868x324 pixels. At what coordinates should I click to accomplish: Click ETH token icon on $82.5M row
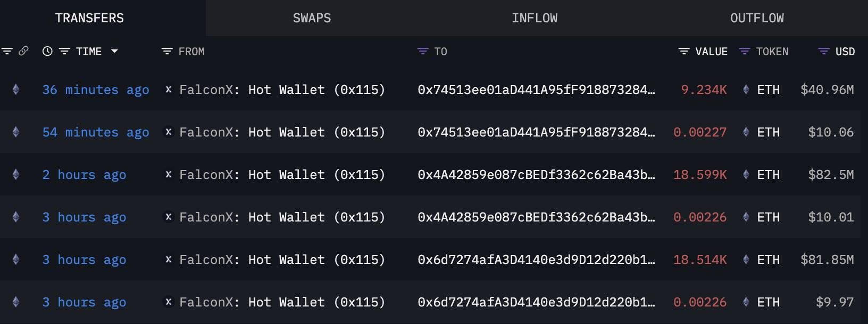(746, 175)
